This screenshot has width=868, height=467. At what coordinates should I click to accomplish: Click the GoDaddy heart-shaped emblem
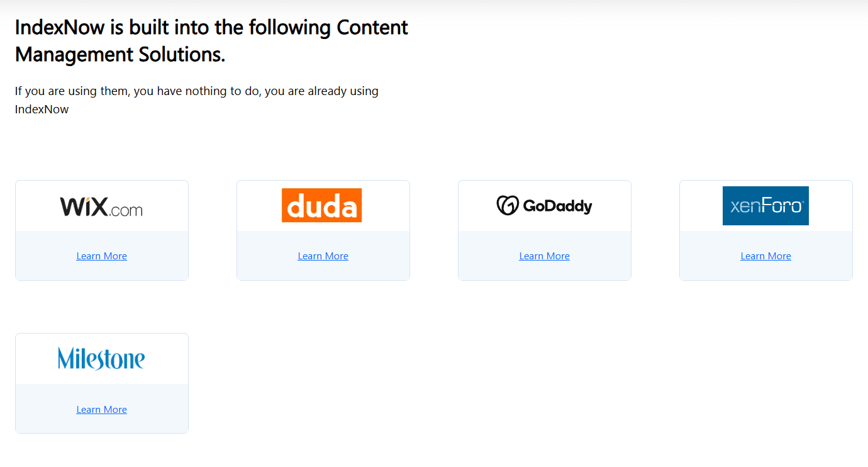(507, 205)
